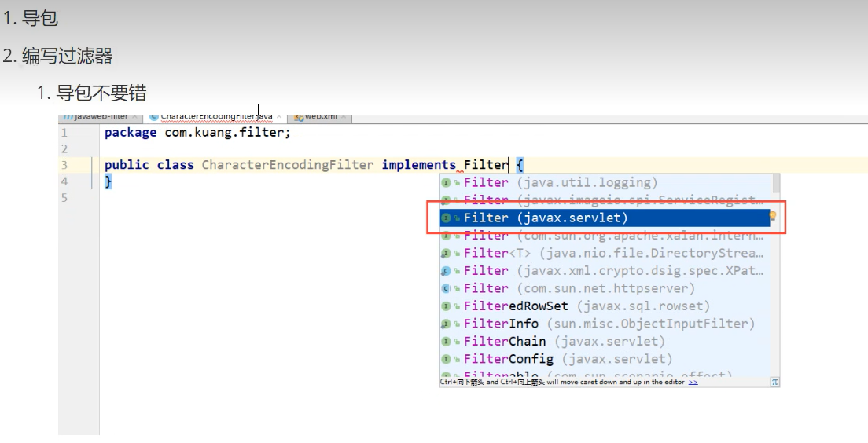Pick FilterInfo (sun.misc.ObjectInputFilter) suggestion

click(605, 324)
